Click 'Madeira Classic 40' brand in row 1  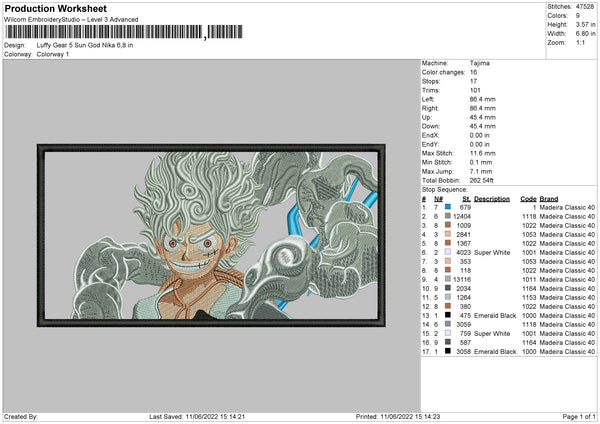(567, 207)
